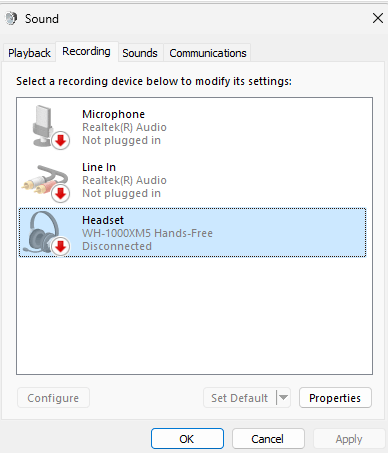Select the Line In cable icon
Image resolution: width=388 pixels, height=453 pixels.
[46, 182]
